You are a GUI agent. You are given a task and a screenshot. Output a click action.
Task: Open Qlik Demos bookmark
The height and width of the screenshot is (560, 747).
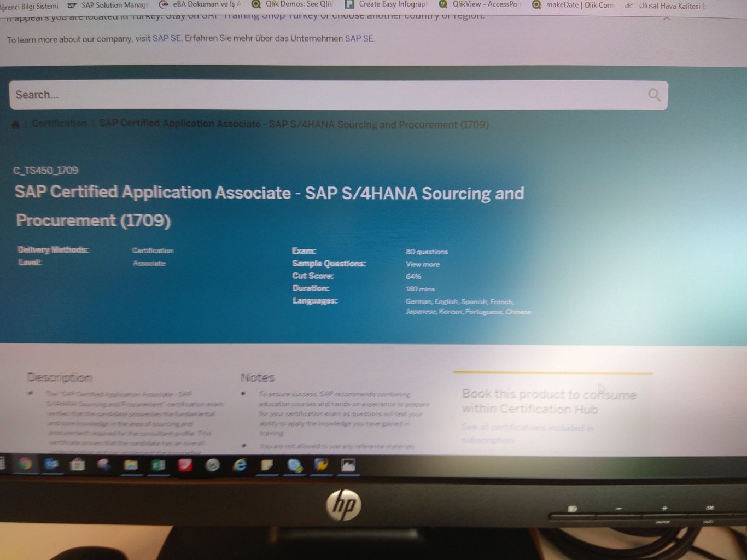coord(292,4)
